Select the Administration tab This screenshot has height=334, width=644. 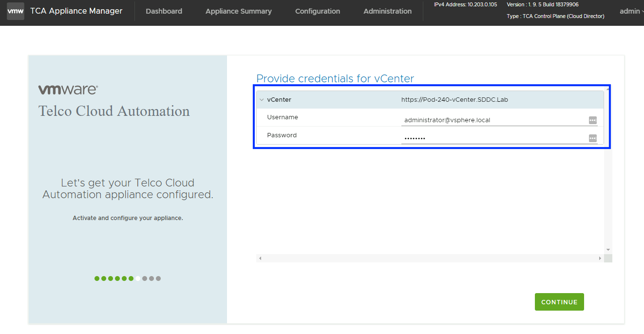387,11
